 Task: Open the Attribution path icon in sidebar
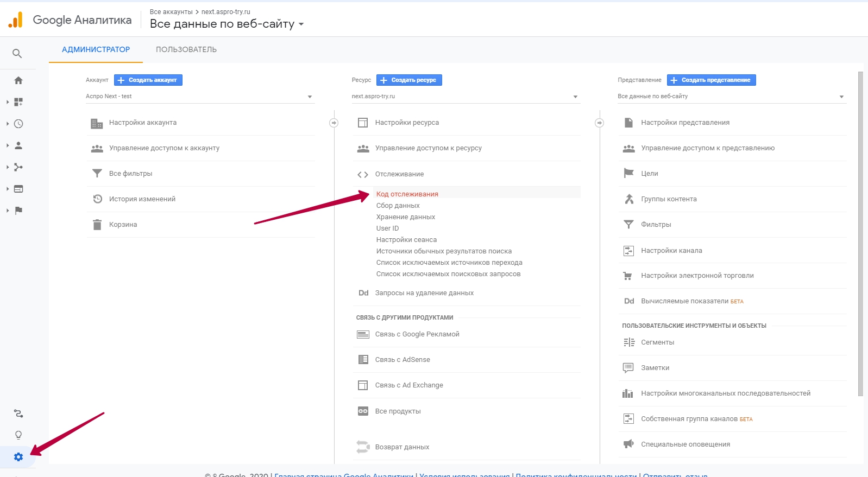click(18, 414)
